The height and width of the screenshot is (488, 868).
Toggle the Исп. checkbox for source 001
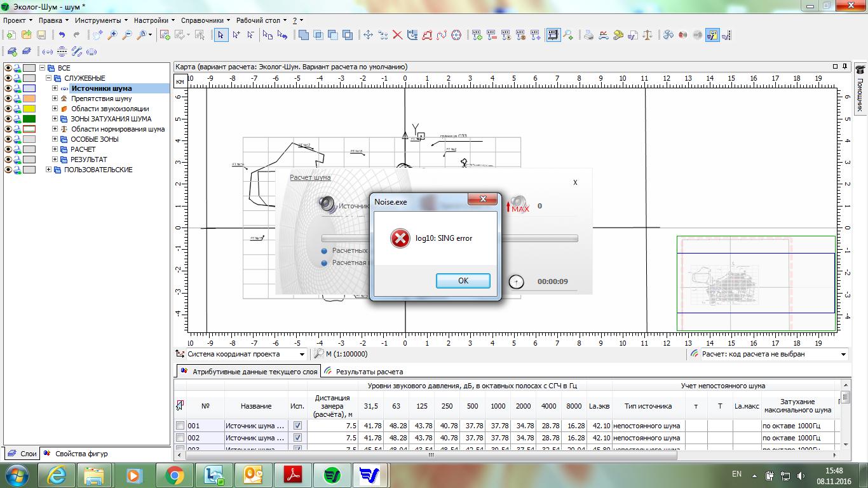(x=297, y=426)
